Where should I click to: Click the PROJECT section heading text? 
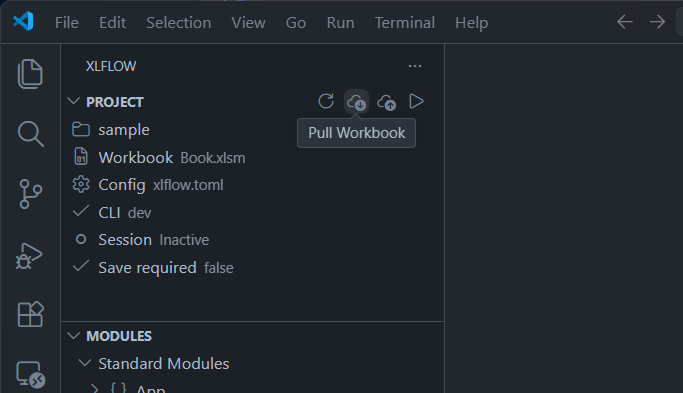[x=115, y=102]
